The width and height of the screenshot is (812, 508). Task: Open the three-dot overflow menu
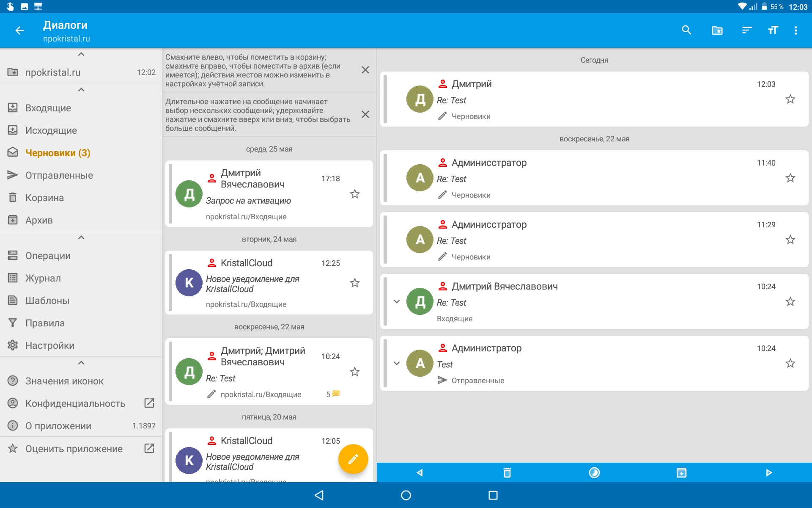tap(796, 30)
